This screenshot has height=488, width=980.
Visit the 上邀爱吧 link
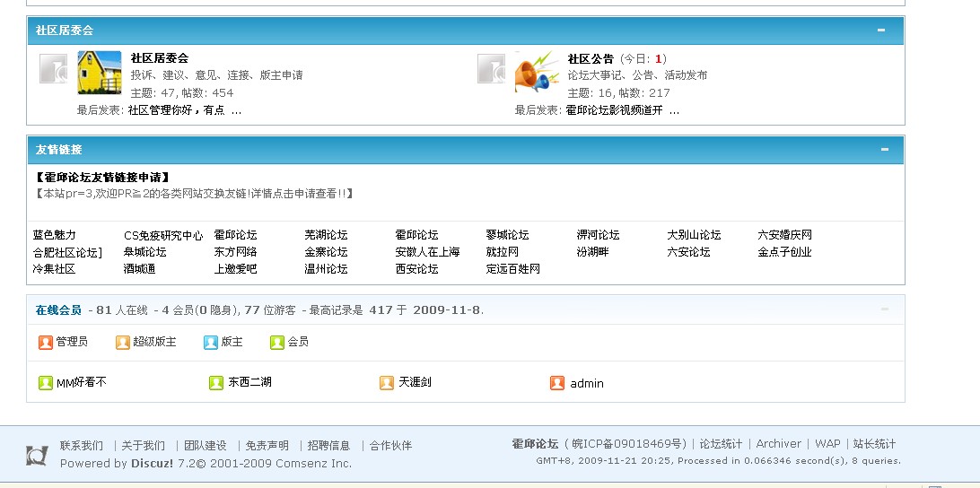[x=236, y=269]
